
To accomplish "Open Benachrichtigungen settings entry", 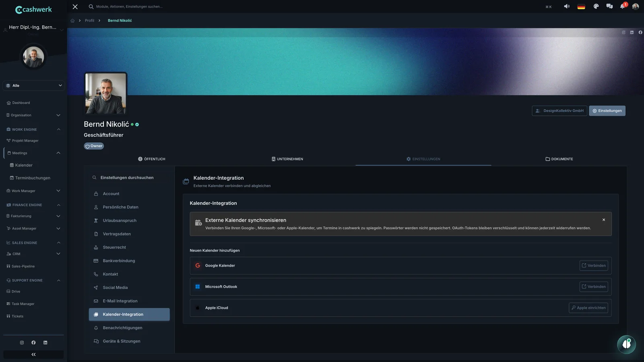I will 129,328.
